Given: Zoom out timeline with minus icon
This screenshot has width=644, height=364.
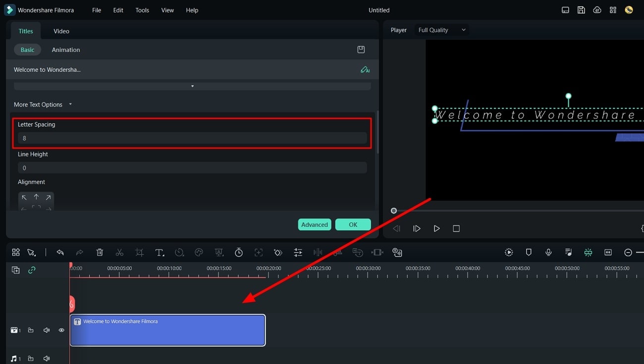Looking at the screenshot, I should [628, 253].
